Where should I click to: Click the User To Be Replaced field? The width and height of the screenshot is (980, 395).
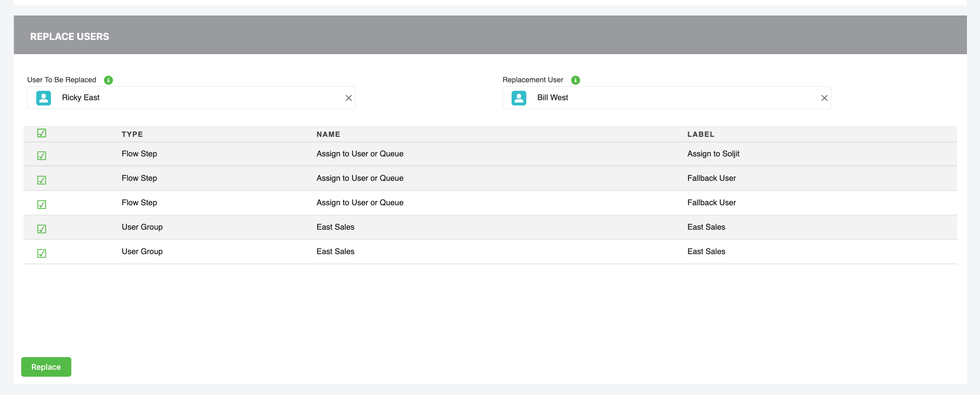[x=191, y=98]
